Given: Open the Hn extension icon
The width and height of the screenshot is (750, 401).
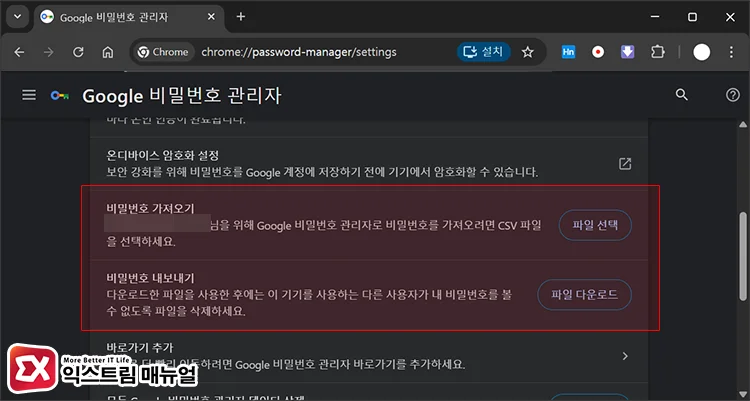Looking at the screenshot, I should coord(568,52).
